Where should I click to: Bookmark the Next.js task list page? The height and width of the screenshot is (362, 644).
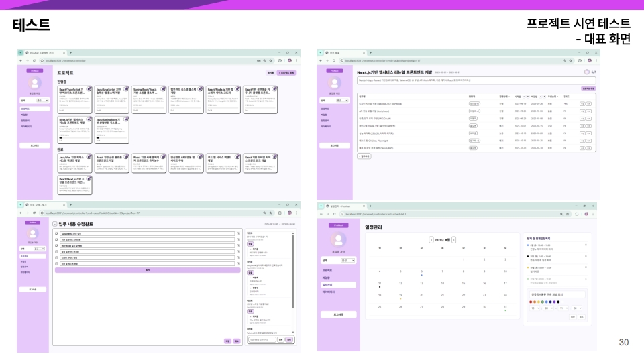(570, 61)
